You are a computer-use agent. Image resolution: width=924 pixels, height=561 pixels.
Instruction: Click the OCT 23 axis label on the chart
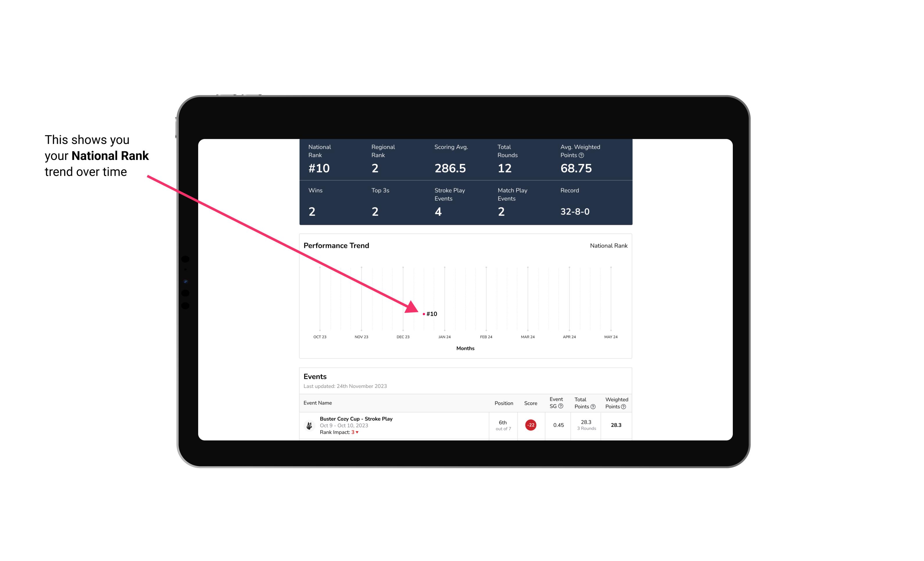(x=319, y=337)
